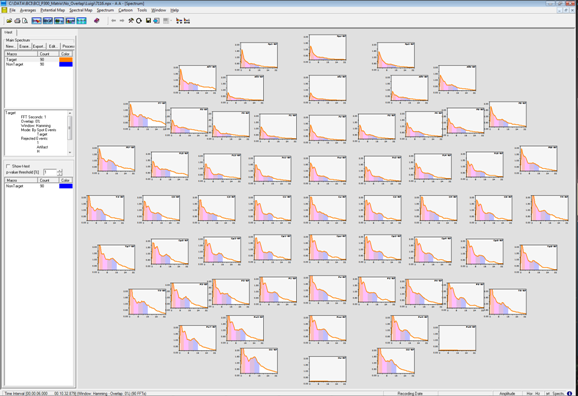Screen dimensions: 578x396
Task: Click the floppy disk save icon
Action: pyautogui.click(x=148, y=21)
